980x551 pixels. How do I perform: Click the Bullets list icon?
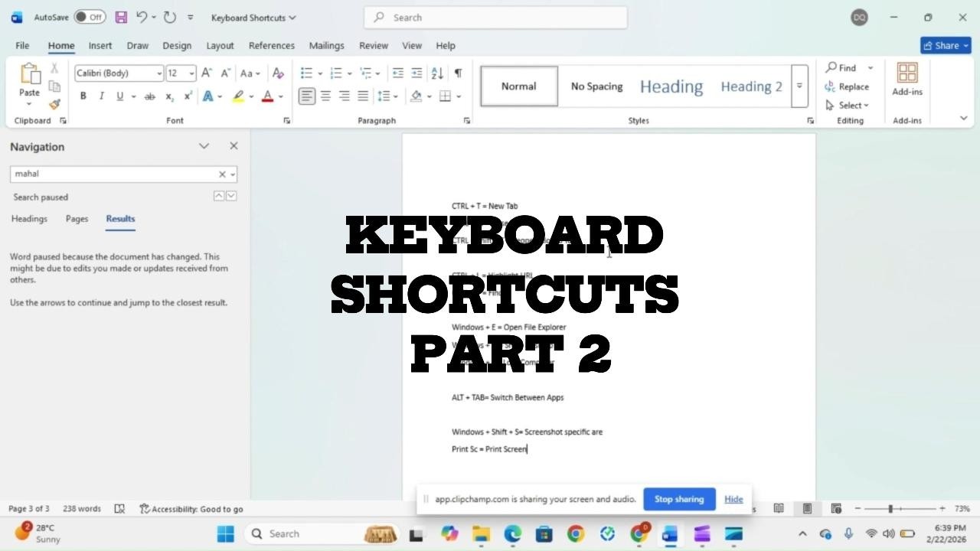tap(306, 73)
